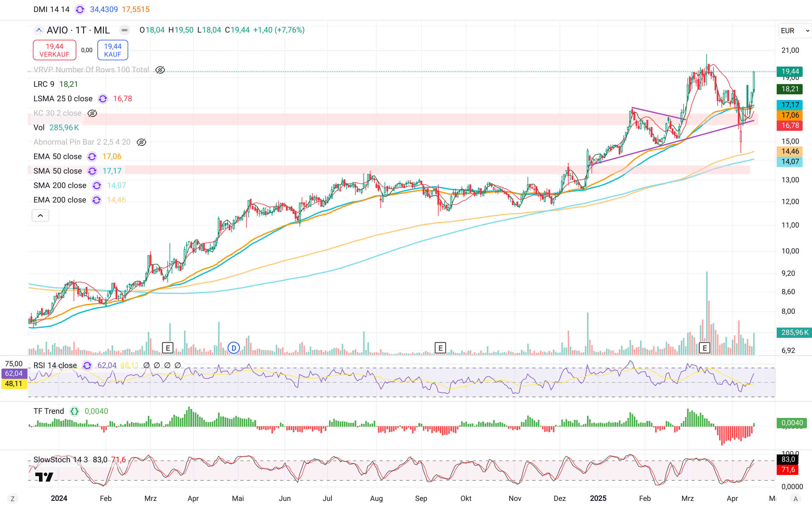Click the SMA 200 refresh icon

click(x=97, y=185)
